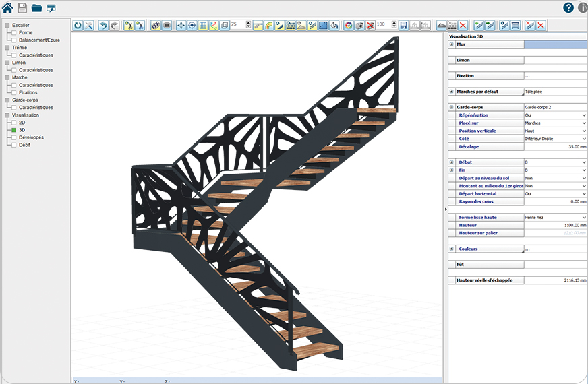
Task: Click the paint bucket toolbar icon
Action: [x=334, y=25]
